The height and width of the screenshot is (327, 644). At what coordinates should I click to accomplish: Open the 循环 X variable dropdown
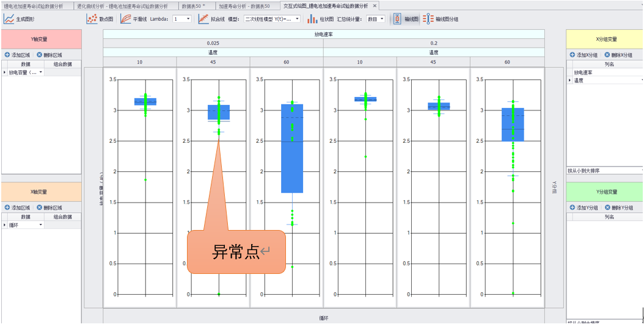[41, 225]
